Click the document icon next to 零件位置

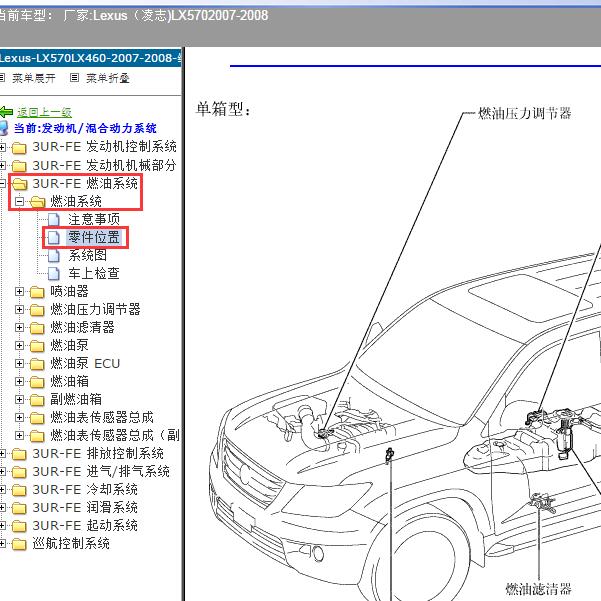(54, 238)
